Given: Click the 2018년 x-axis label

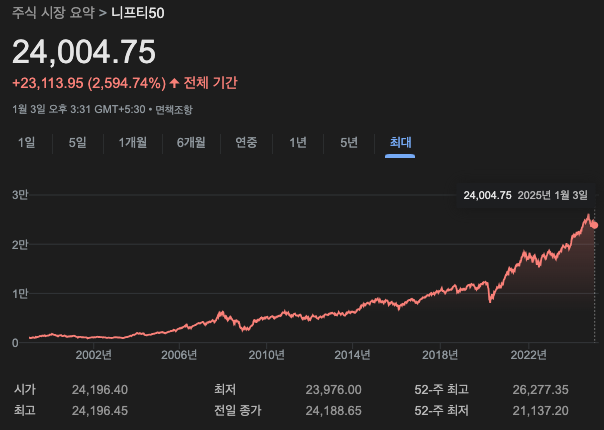Looking at the screenshot, I should click(x=440, y=355).
